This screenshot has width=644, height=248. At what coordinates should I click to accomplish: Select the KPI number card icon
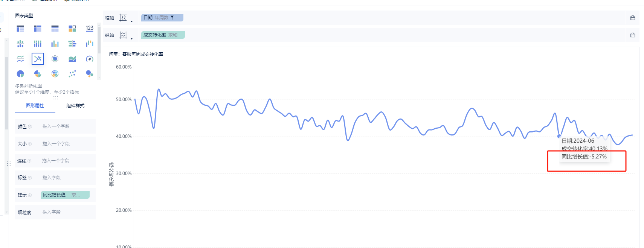[x=90, y=29]
